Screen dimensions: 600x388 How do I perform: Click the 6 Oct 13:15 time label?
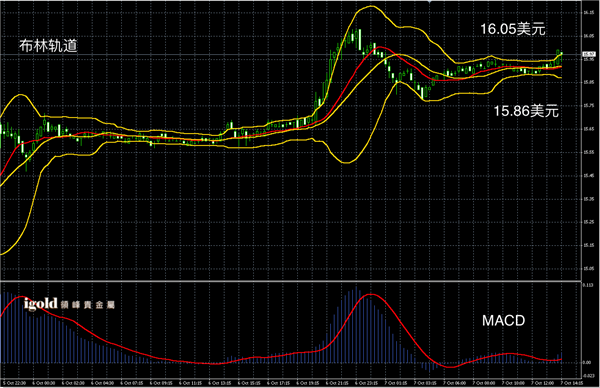(220, 383)
